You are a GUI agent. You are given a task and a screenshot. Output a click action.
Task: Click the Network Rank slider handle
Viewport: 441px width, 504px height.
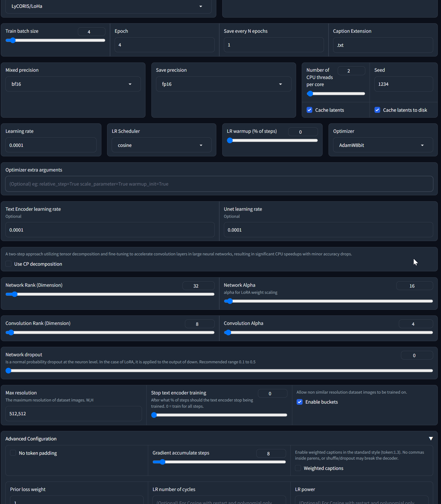pos(14,294)
